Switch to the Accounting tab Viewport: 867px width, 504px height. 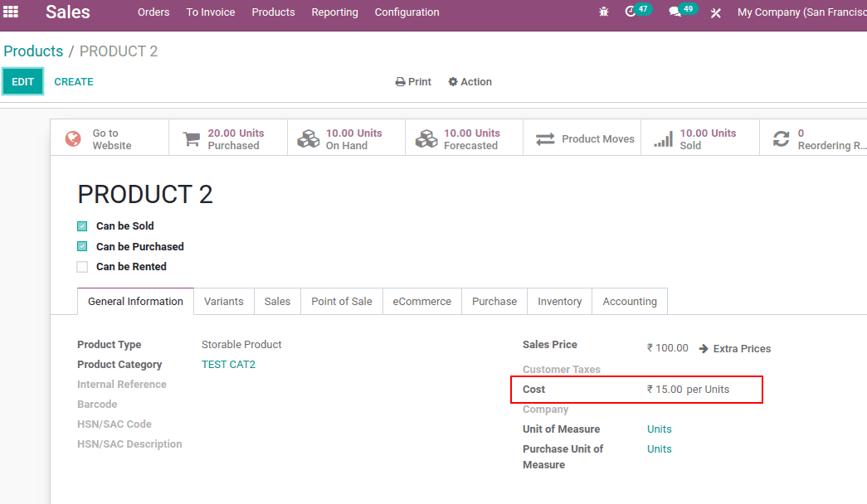[x=630, y=301]
